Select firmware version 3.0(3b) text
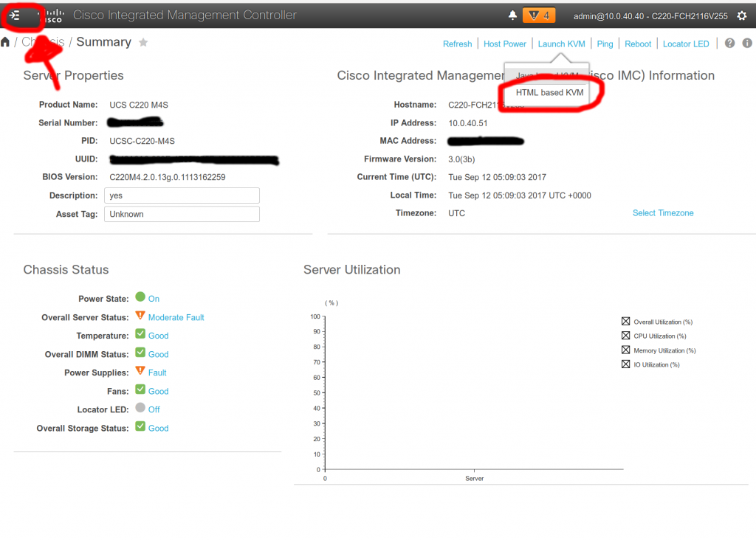Viewport: 756px width, 540px height. [461, 159]
